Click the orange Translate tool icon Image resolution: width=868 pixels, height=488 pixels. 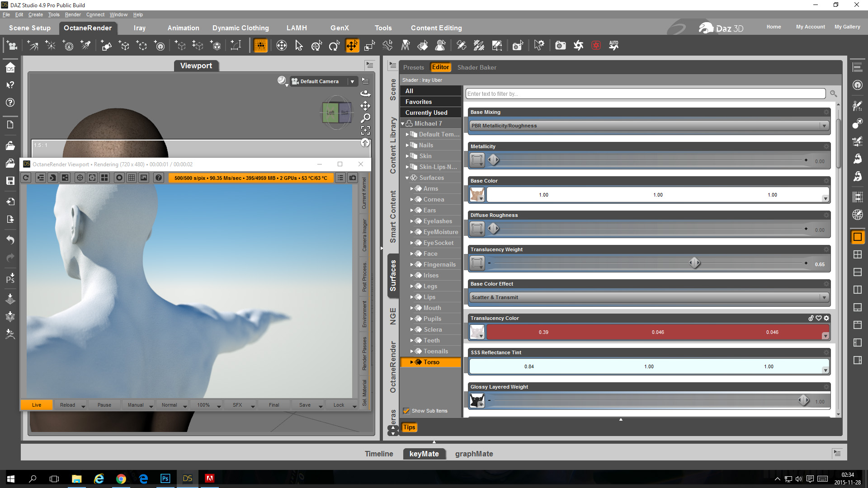[x=352, y=45]
